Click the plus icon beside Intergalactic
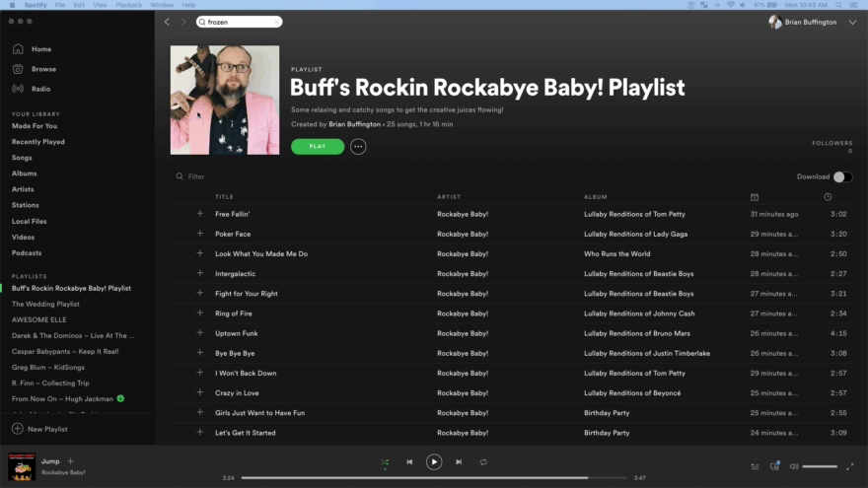 200,273
